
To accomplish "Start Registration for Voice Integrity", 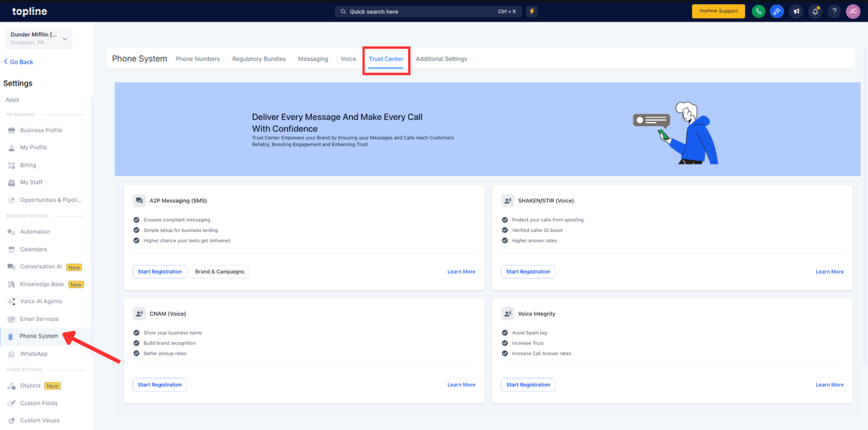I will click(528, 385).
